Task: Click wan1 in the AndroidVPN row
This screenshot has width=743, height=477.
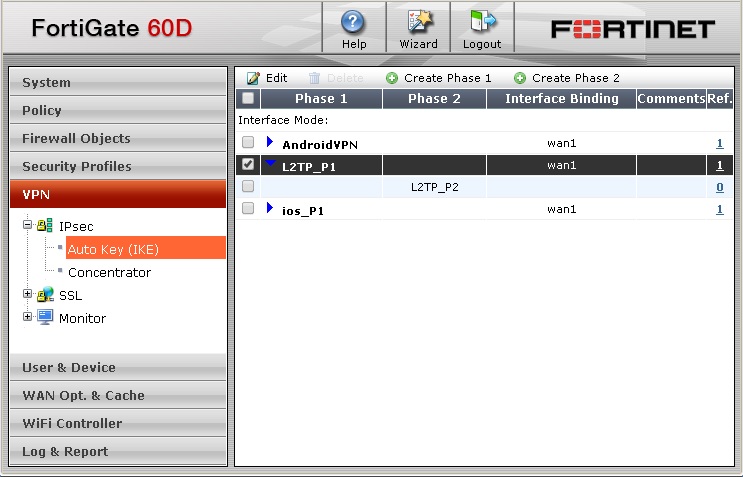Action: click(562, 143)
